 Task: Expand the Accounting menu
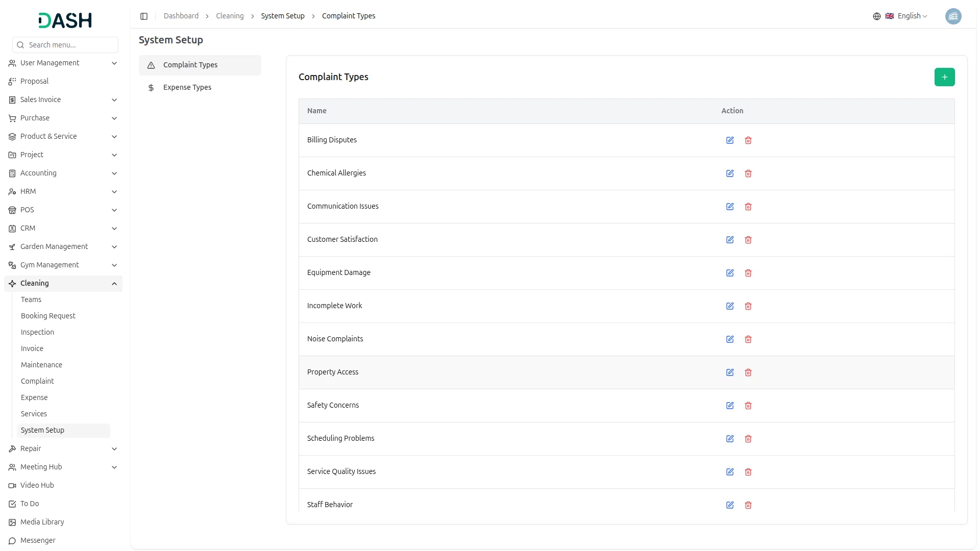point(63,173)
